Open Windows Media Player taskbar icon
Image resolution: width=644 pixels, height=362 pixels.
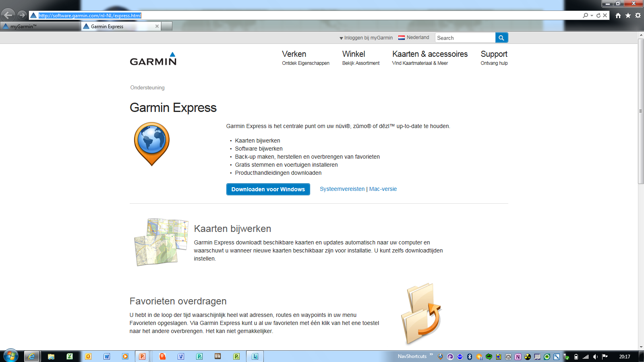pos(125,356)
